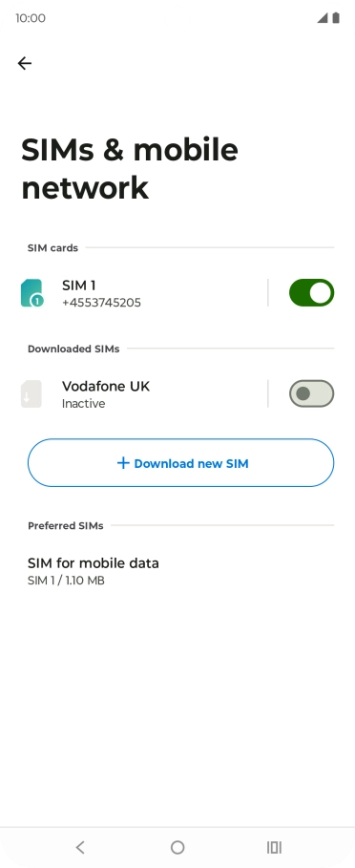The height and width of the screenshot is (868, 355).
Task: Tap the plus icon on Download new SIM
Action: 123,463
